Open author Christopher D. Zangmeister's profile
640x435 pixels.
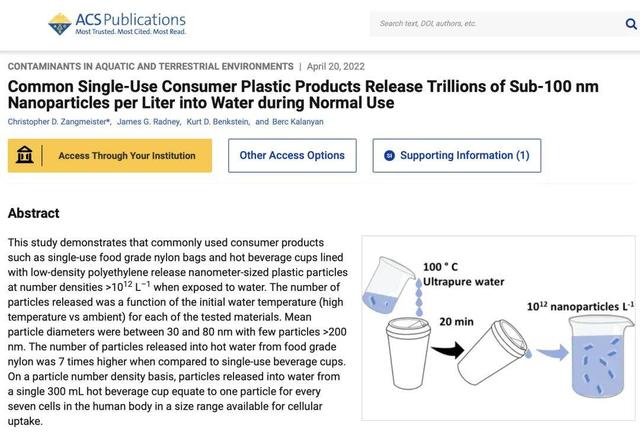(59, 122)
